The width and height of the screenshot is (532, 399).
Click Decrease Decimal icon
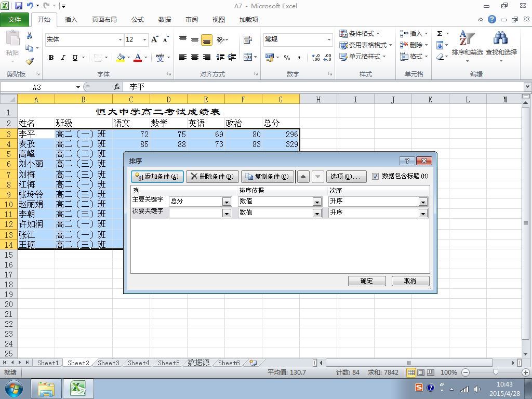click(327, 58)
